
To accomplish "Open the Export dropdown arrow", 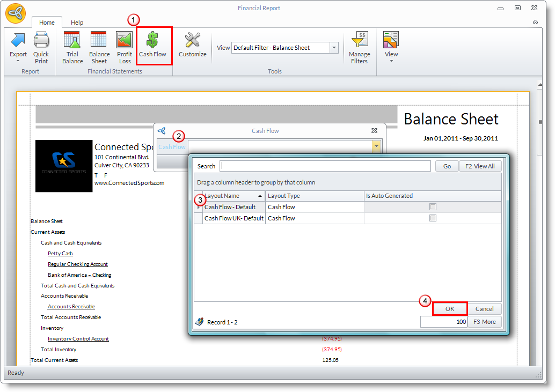I will tap(18, 61).
